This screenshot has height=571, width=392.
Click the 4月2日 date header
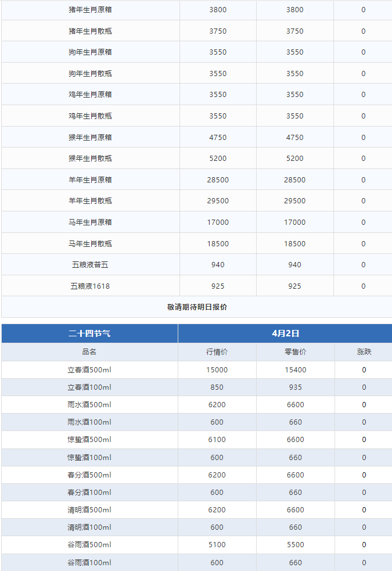[285, 333]
